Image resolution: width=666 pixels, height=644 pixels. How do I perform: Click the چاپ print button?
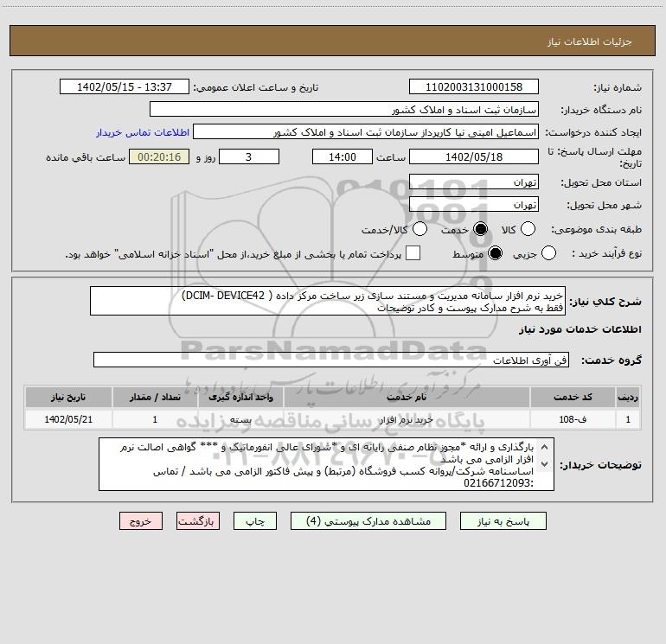(x=255, y=521)
